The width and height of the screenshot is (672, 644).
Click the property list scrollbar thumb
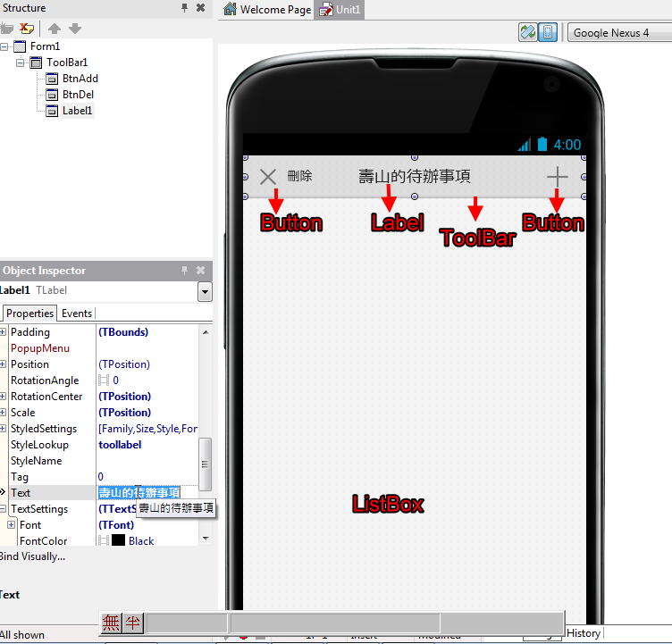(x=206, y=464)
